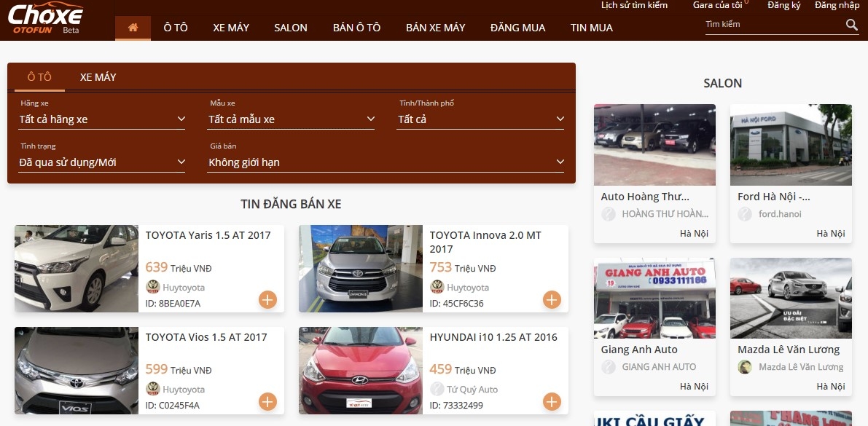This screenshot has width=868, height=426.
Task: Open the ĐĂNG MUA menu item
Action: pos(517,28)
